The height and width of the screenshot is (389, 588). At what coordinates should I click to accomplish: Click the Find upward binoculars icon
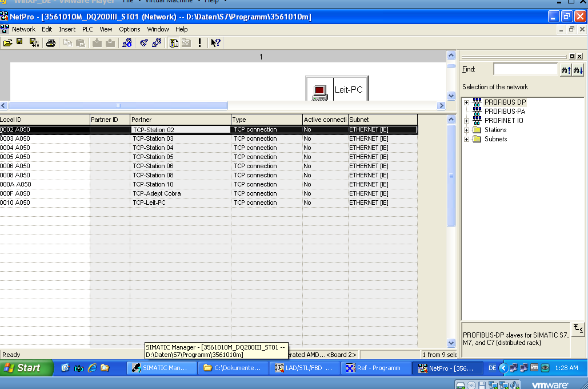coord(566,70)
